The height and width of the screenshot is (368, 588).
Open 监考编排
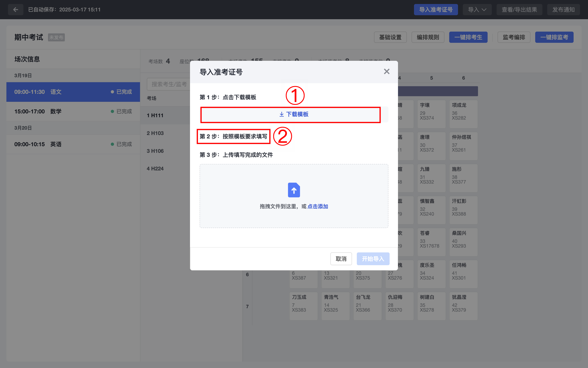click(514, 37)
